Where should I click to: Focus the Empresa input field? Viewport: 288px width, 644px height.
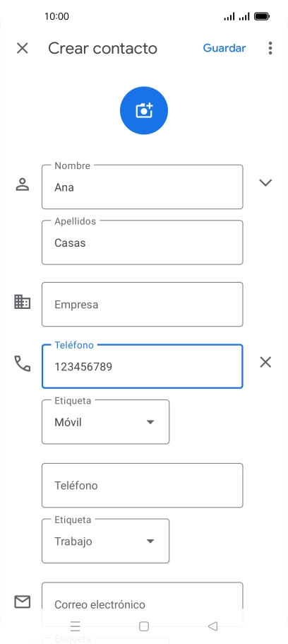click(143, 305)
